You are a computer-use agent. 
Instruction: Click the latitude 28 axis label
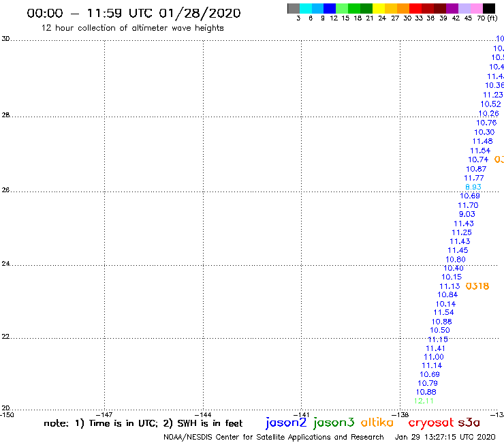point(5,115)
